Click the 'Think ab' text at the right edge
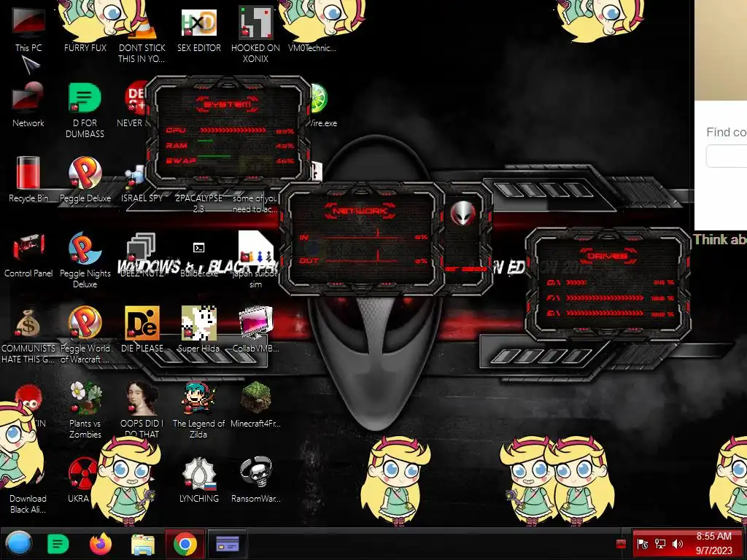Image resolution: width=747 pixels, height=560 pixels. pos(720,239)
